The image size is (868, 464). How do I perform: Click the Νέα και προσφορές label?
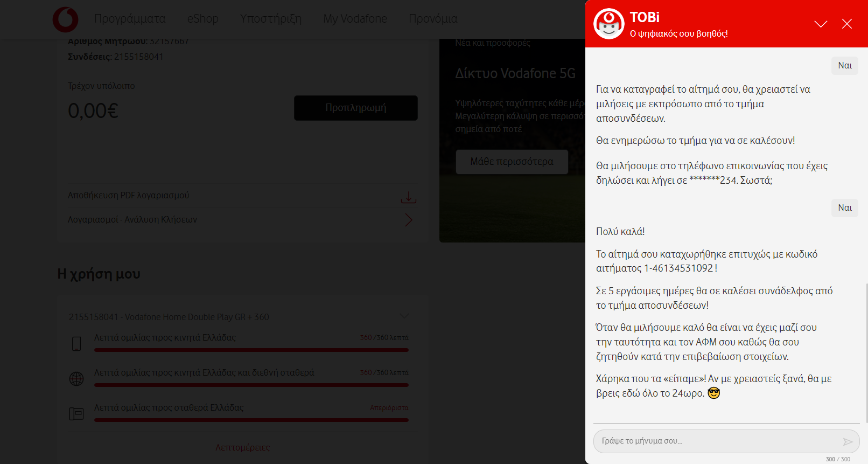[493, 43]
